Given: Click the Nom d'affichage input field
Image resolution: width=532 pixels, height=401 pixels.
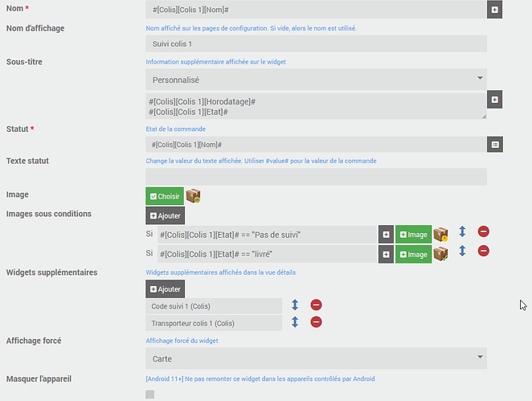Looking at the screenshot, I should point(317,44).
